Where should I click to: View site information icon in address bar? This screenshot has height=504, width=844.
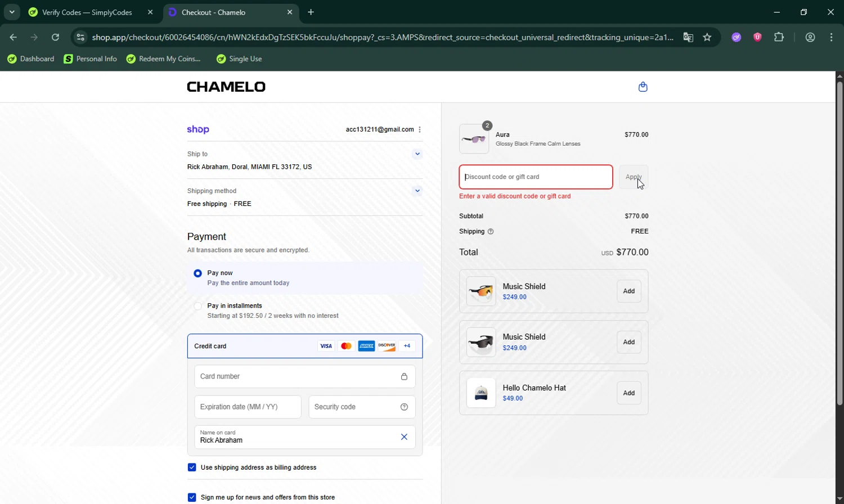pyautogui.click(x=80, y=37)
